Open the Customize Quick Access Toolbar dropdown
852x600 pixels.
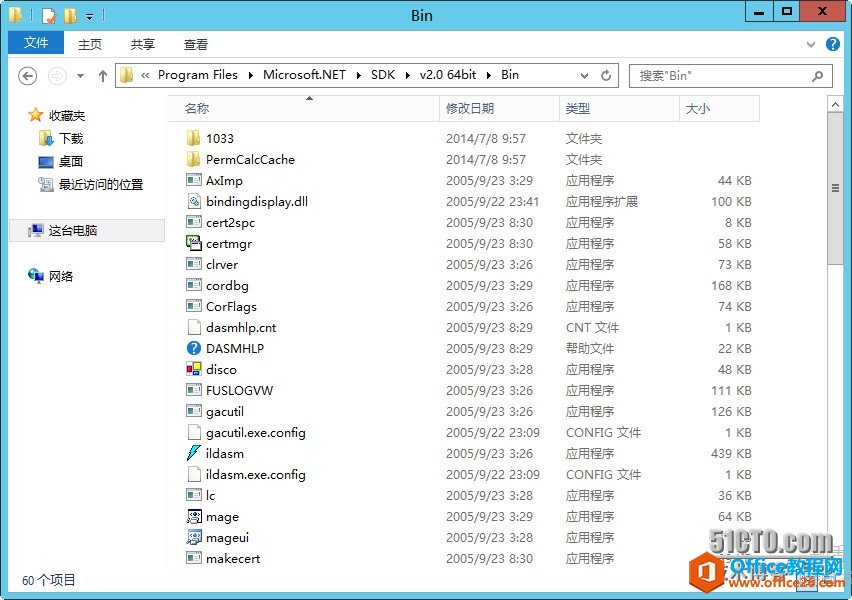[x=89, y=17]
